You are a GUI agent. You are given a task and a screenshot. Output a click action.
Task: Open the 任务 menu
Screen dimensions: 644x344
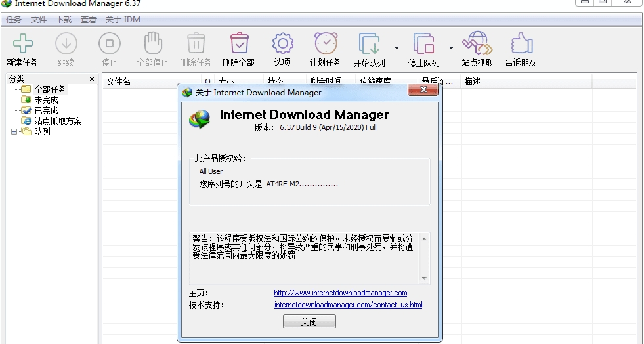click(14, 19)
